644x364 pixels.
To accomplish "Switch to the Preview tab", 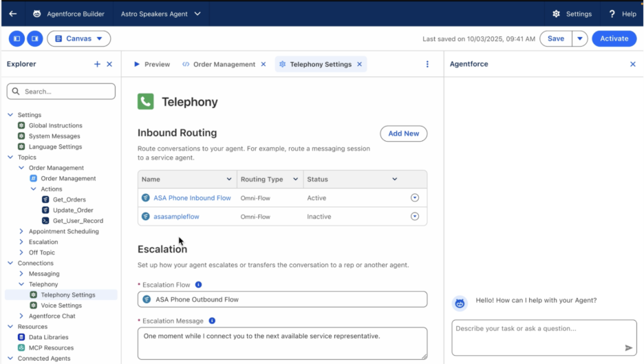I will 151,64.
